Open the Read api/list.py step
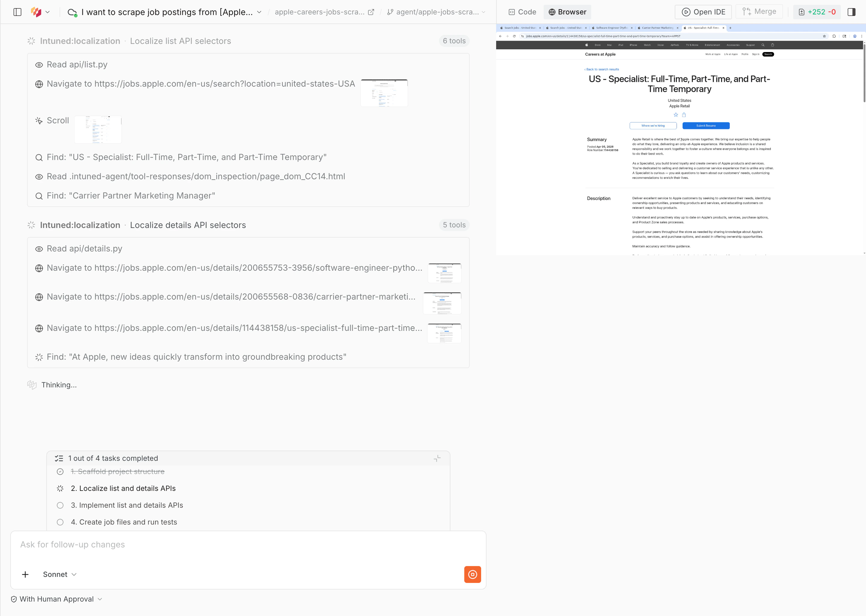The height and width of the screenshot is (616, 866). (x=71, y=65)
